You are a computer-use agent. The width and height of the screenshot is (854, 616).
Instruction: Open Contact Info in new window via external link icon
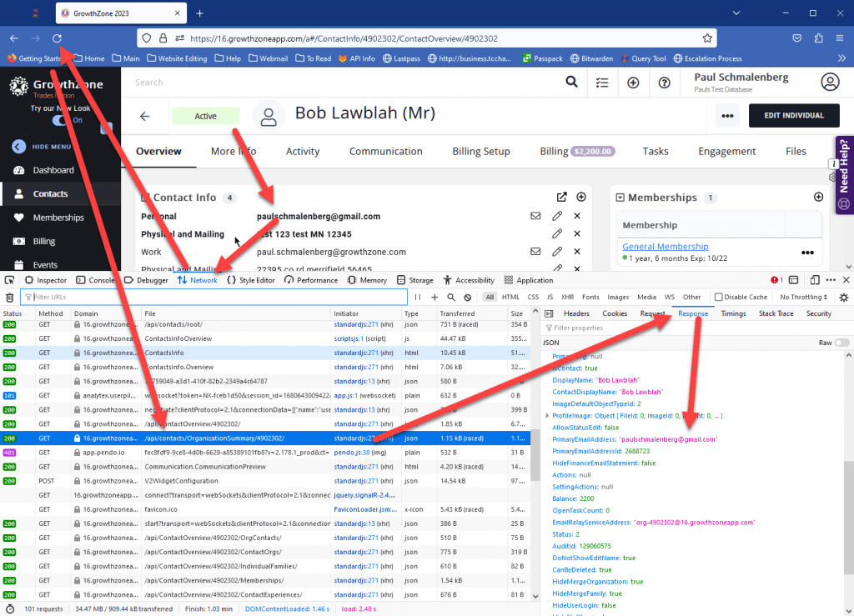[562, 197]
